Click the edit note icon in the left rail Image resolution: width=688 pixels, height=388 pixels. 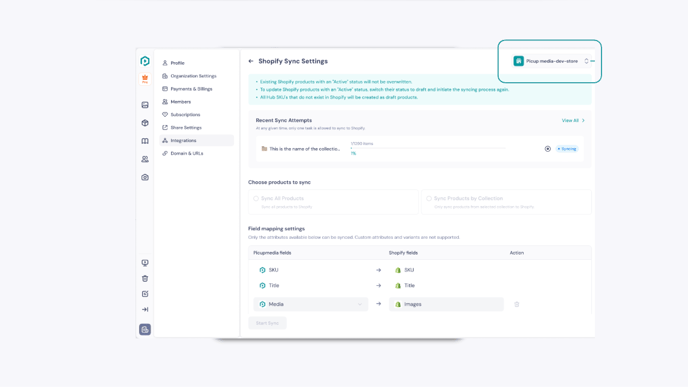[145, 294]
